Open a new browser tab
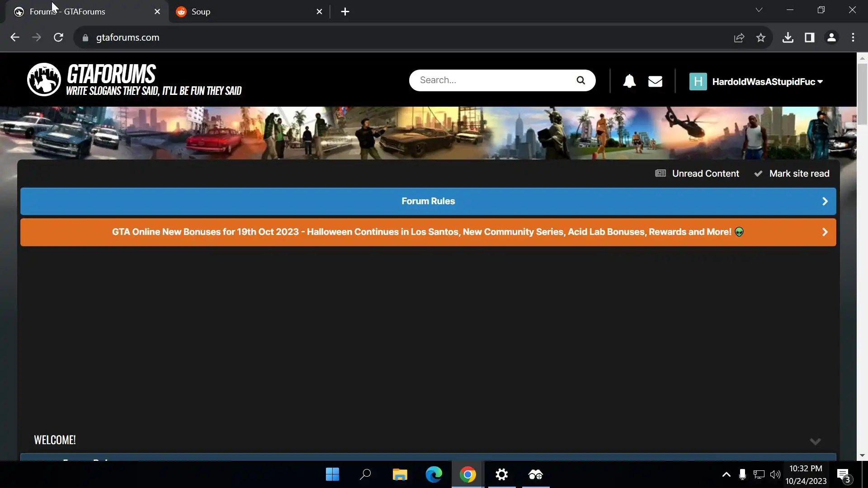868x488 pixels. pos(345,12)
